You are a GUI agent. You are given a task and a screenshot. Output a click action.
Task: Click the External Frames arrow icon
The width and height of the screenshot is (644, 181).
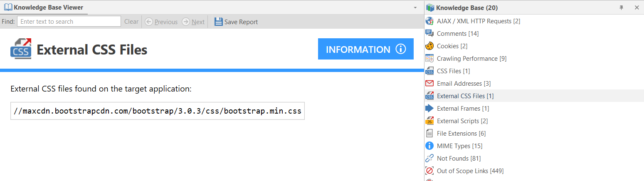pos(429,109)
